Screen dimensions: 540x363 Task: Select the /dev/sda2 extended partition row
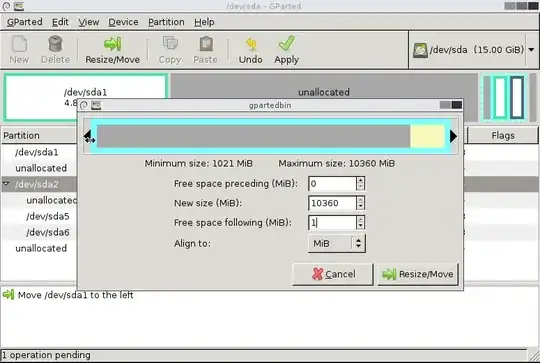tap(37, 184)
